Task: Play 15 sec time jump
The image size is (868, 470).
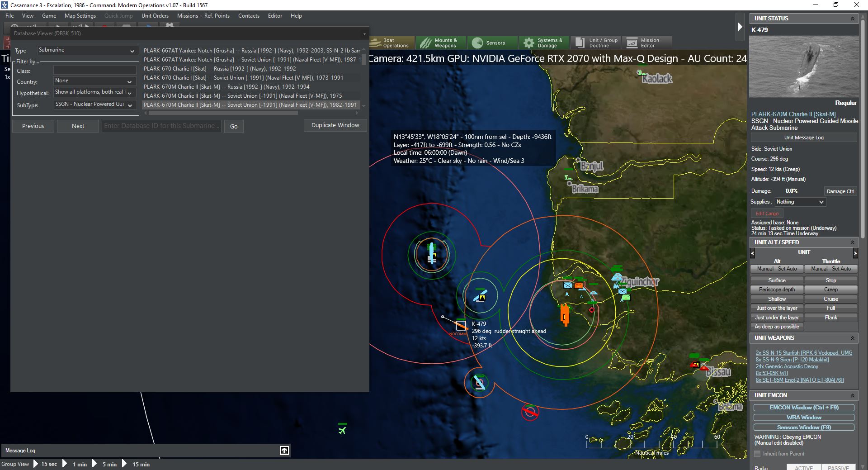Action: 45,464
